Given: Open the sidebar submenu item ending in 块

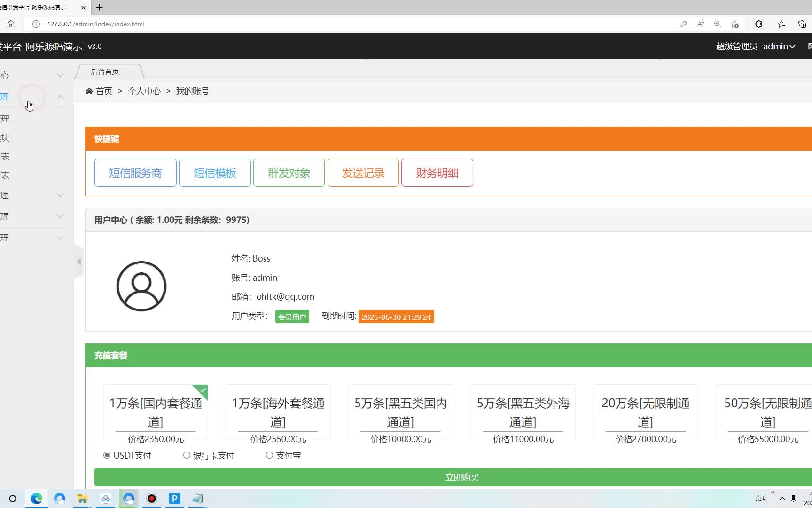Looking at the screenshot, I should [x=5, y=137].
